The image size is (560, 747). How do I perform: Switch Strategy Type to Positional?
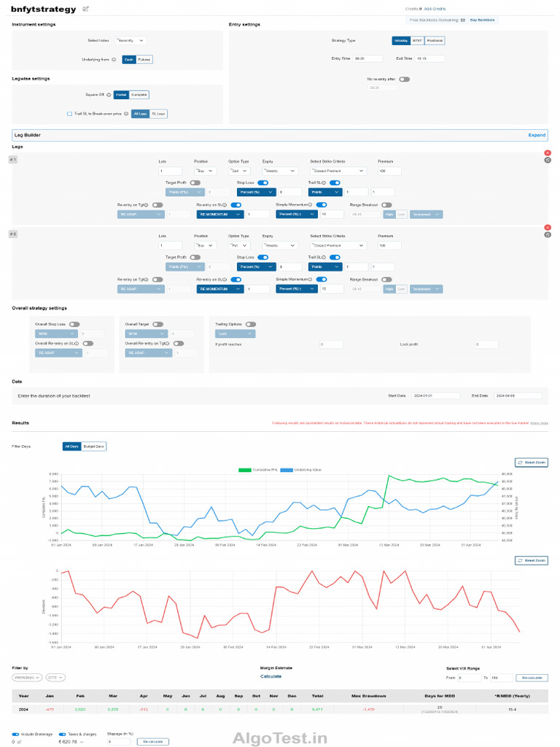(x=435, y=41)
